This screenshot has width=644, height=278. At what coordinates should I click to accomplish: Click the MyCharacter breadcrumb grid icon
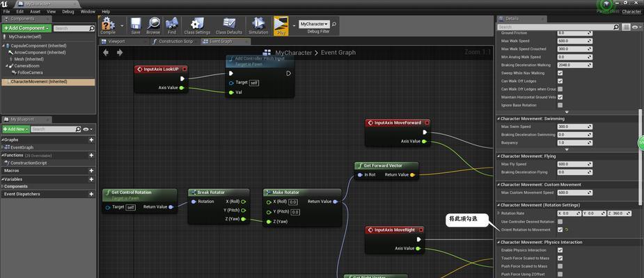coord(267,53)
